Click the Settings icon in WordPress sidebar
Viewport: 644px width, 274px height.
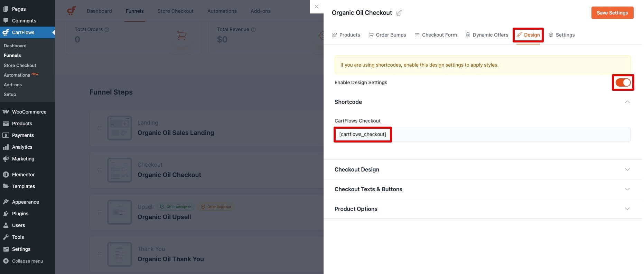(x=6, y=249)
